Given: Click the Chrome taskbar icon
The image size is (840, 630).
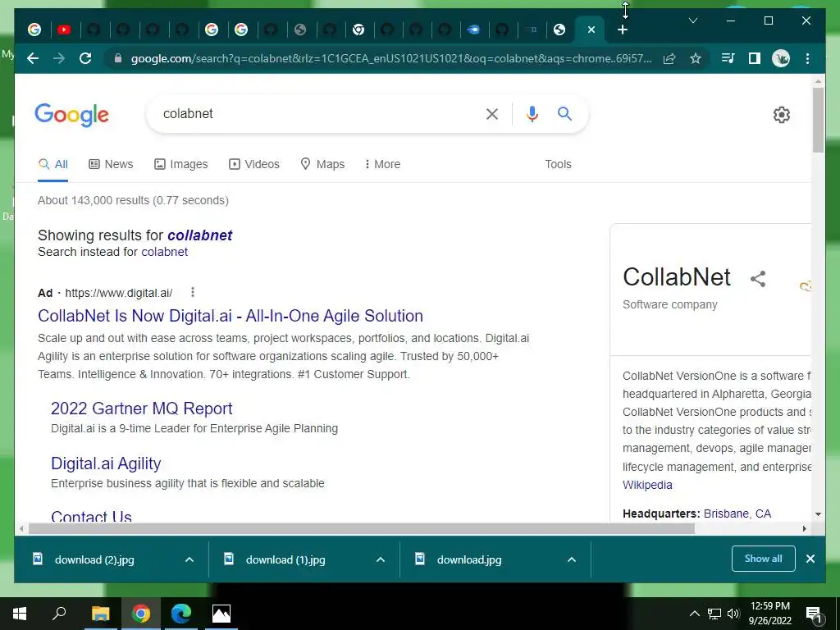Looking at the screenshot, I should pos(141,613).
